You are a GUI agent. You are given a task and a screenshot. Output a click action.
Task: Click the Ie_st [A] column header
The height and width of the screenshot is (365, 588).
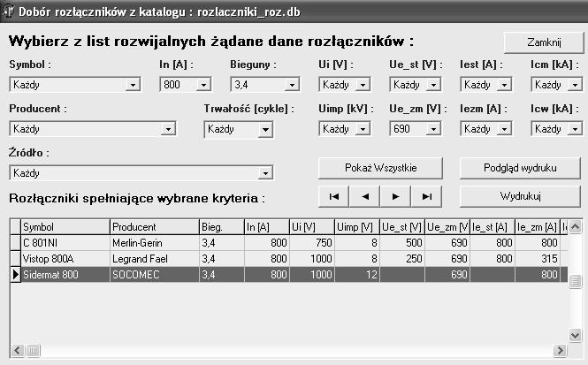[493, 227]
